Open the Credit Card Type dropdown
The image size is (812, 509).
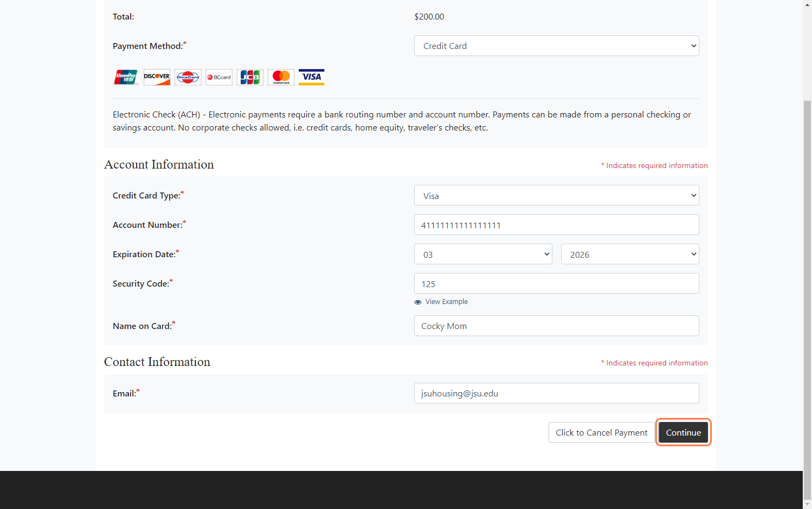[556, 195]
